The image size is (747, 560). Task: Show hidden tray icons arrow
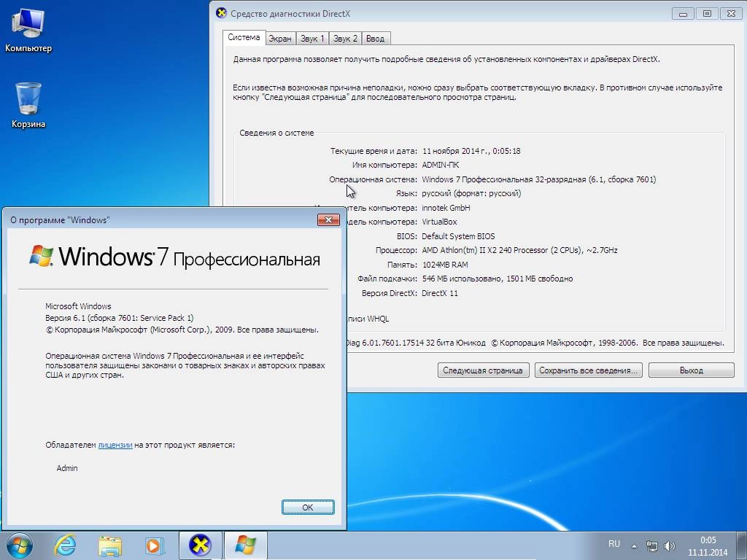pyautogui.click(x=634, y=546)
